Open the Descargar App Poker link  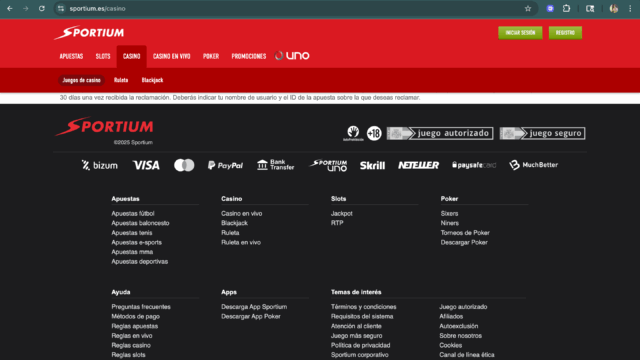tap(251, 317)
